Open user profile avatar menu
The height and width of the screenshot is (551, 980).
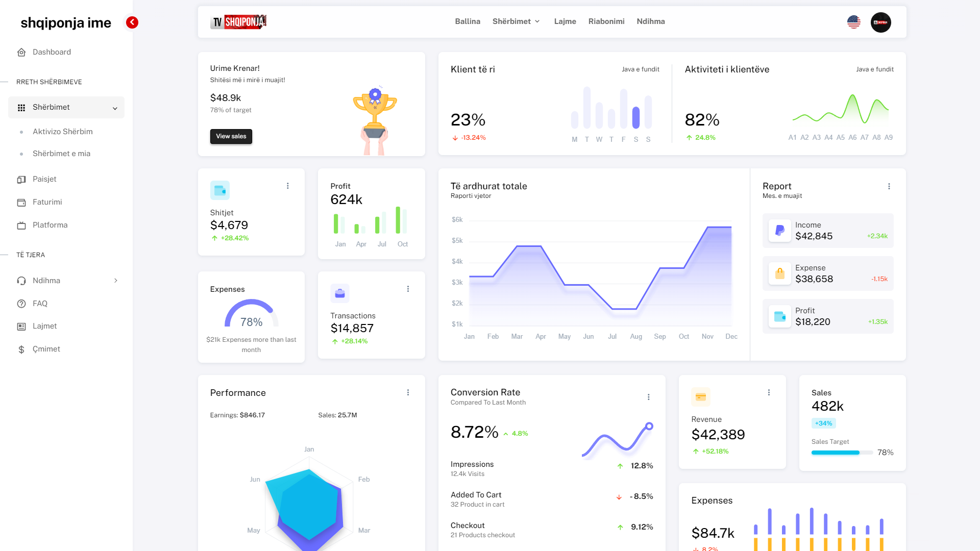coord(880,22)
